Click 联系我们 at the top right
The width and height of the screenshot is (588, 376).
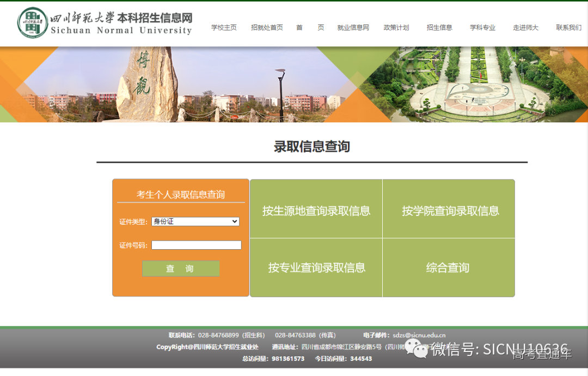coord(568,27)
